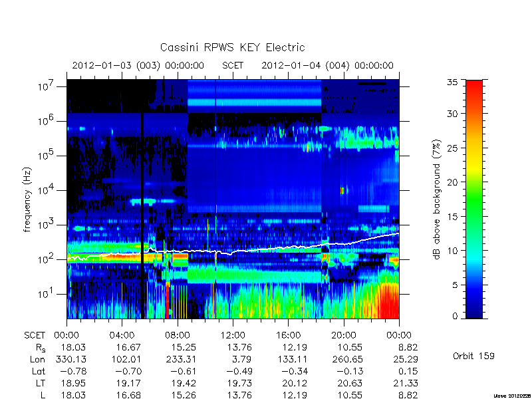Select the local time value "19.42"
This screenshot has height=399, width=532.
(x=184, y=384)
